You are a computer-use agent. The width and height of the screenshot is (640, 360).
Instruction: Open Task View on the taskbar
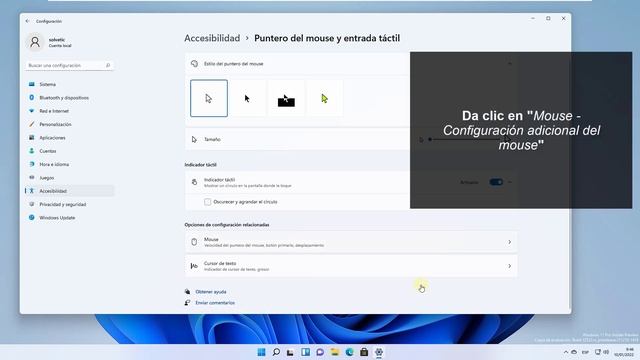click(x=290, y=352)
